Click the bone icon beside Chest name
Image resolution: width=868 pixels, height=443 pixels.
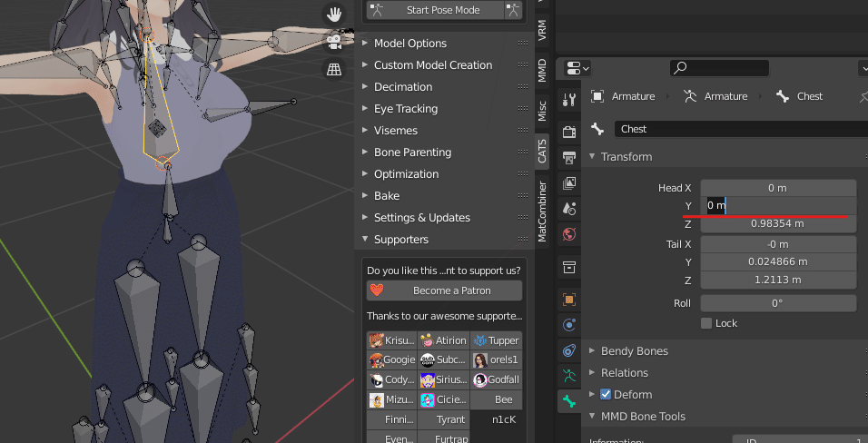click(x=597, y=129)
